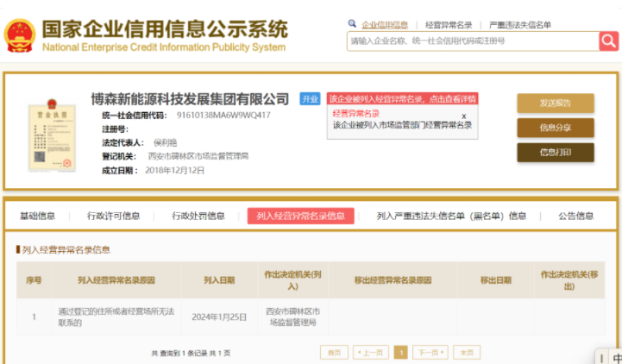Select the 经营异常名录 search category
Screen dimensions: 622x364
[x=449, y=25]
